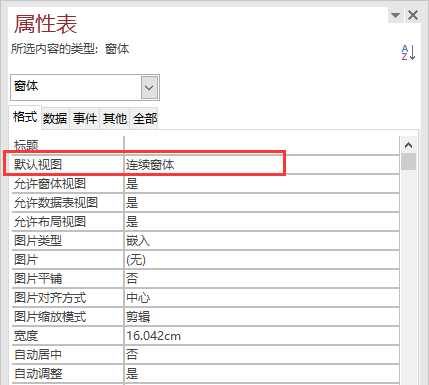This screenshot has height=385, width=429.
Task: Close the 属性表 pane
Action: (x=413, y=15)
